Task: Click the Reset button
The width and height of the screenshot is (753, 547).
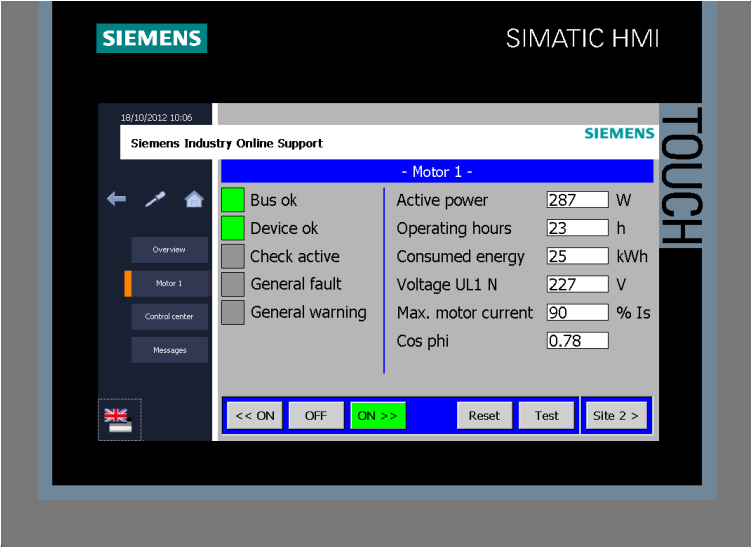Action: [x=485, y=415]
